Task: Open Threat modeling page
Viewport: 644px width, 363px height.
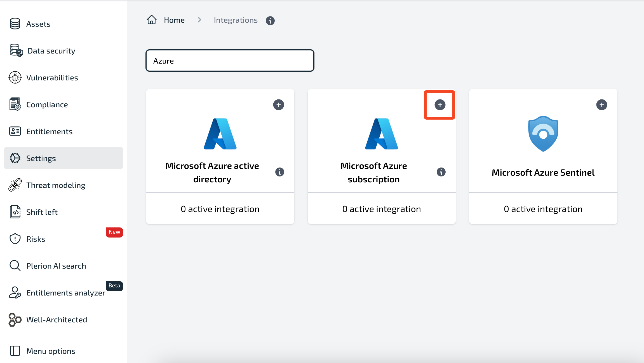Action: coord(64,185)
